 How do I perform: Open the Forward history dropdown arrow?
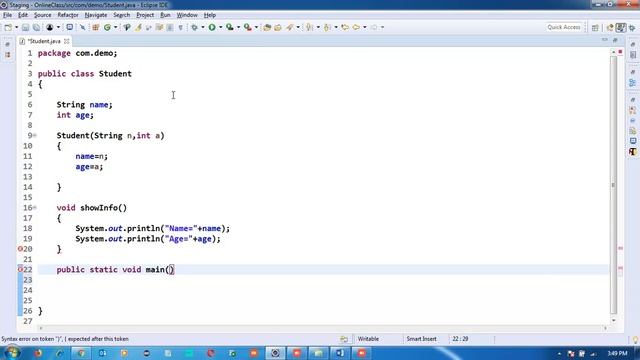(x=382, y=27)
